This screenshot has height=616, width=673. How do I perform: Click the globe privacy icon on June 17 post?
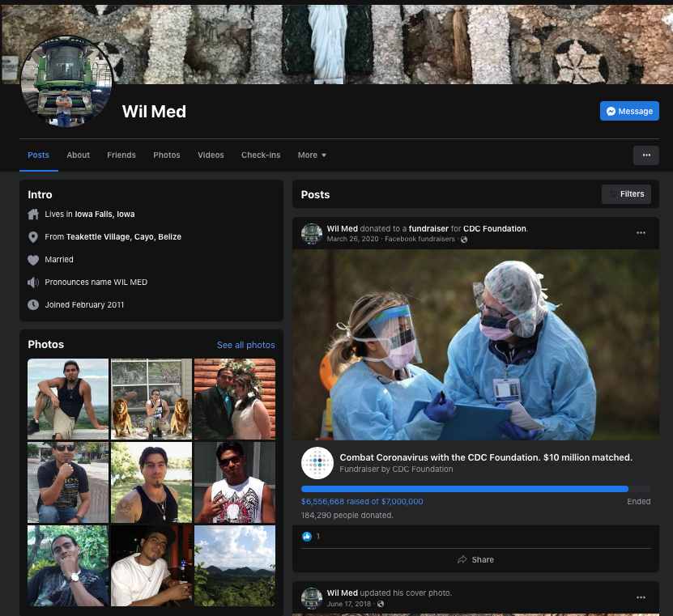click(381, 604)
